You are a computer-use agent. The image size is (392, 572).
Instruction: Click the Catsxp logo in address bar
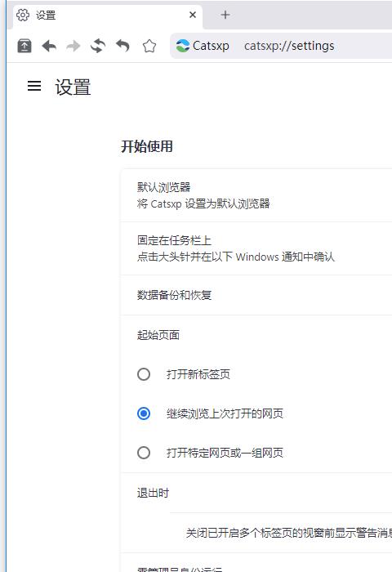pos(183,46)
